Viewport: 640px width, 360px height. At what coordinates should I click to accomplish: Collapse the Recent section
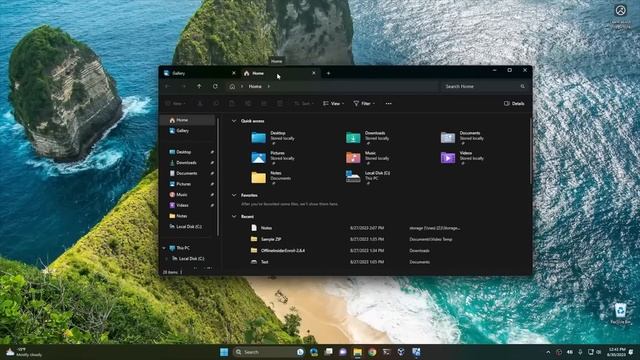pyautogui.click(x=234, y=217)
